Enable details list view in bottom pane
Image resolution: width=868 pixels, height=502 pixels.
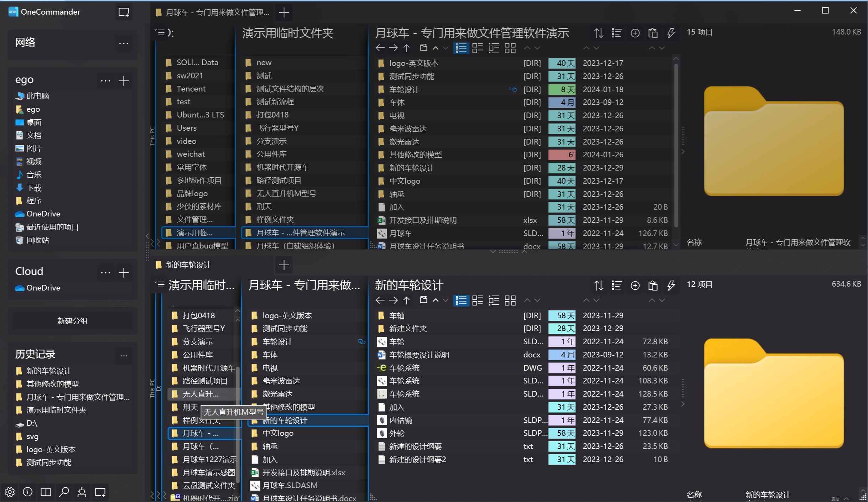point(461,300)
